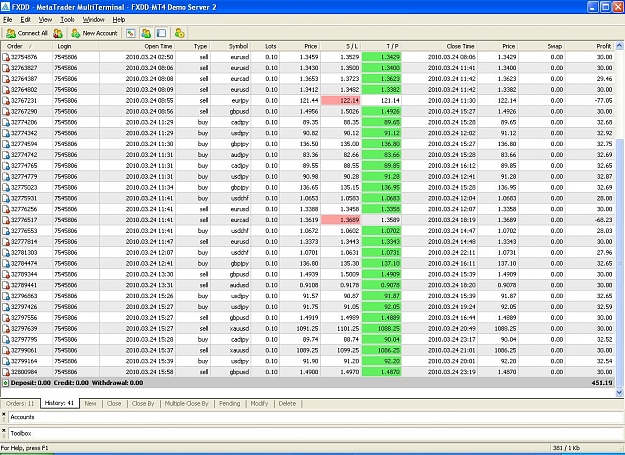Click the order icon for order 32797639

point(6,329)
